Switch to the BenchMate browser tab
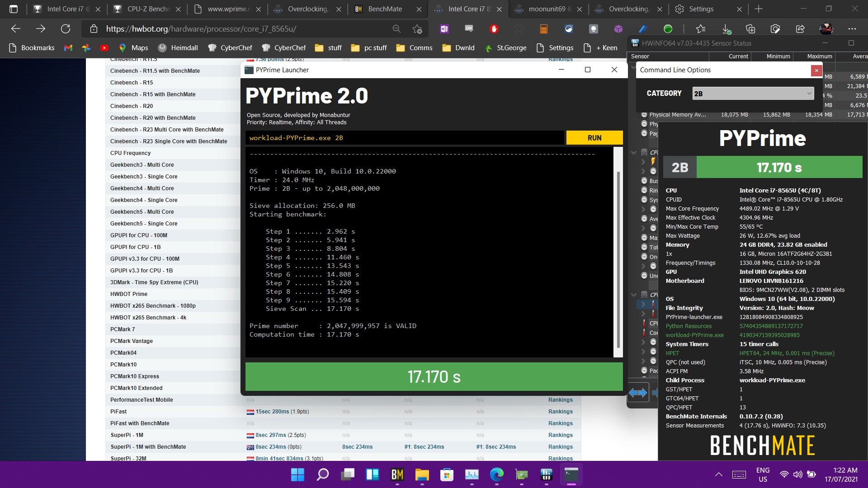868x488 pixels. [388, 9]
